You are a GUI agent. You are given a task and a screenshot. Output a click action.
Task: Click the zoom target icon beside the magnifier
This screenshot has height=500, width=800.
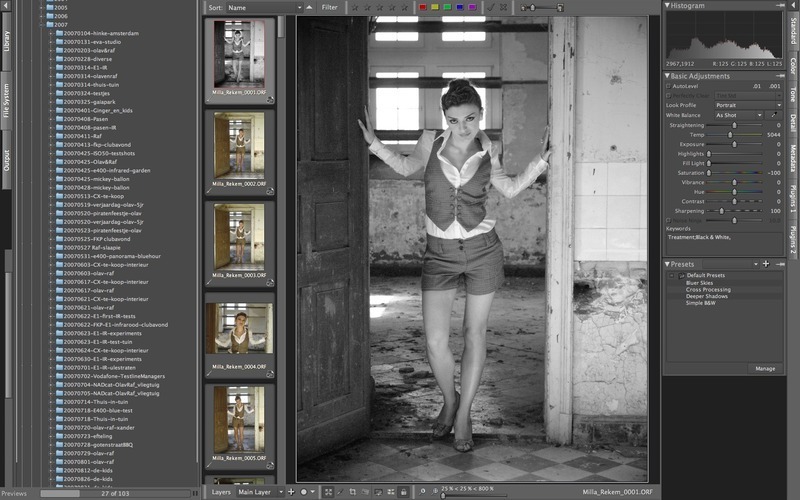tap(435, 492)
